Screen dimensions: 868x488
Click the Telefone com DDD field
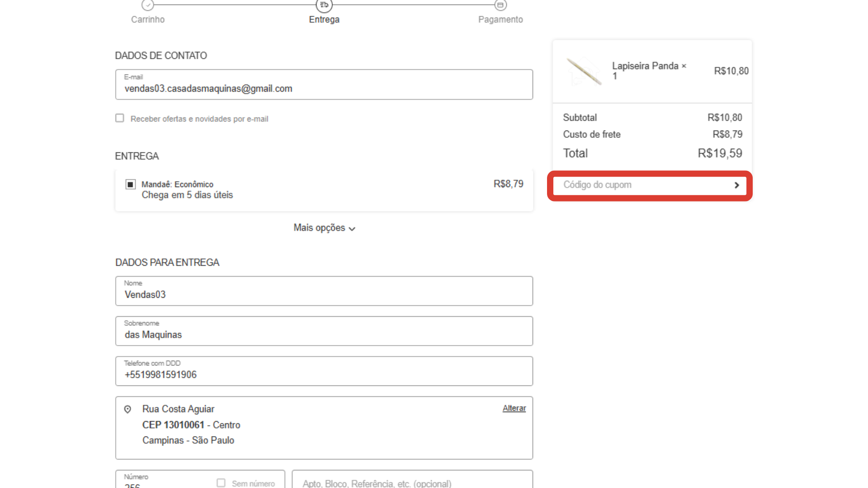[x=324, y=374]
